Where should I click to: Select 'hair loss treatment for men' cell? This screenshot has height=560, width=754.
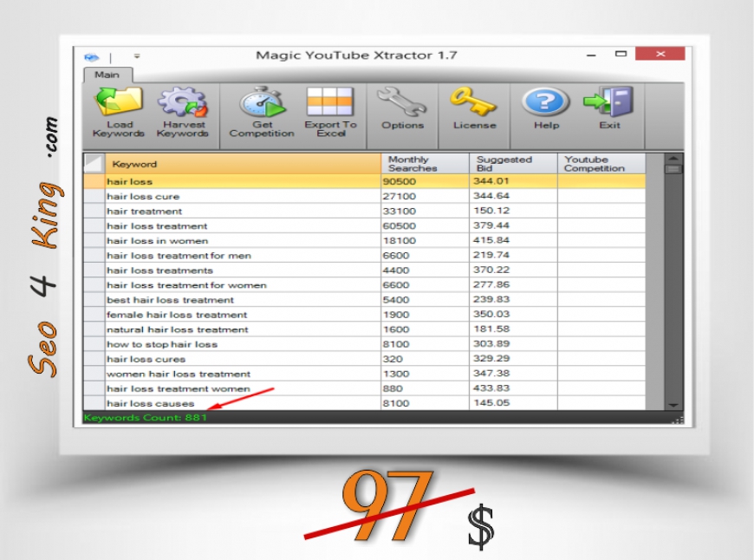[x=243, y=256]
